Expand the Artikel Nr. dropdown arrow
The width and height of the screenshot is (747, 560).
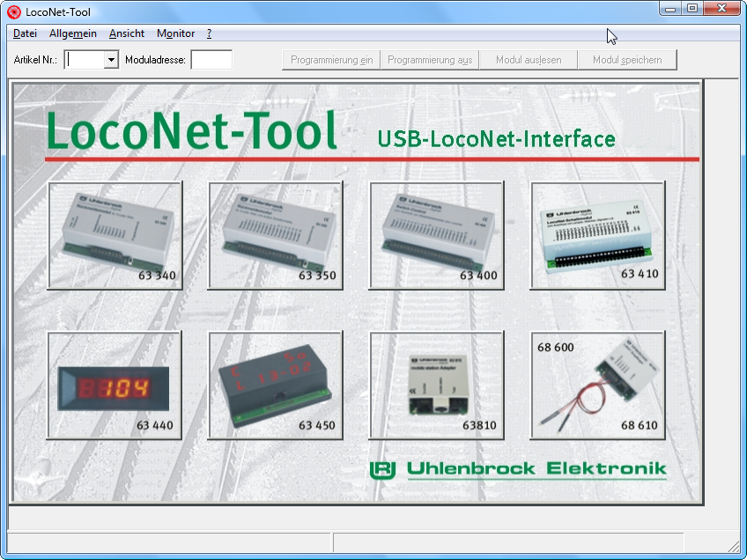coord(111,60)
